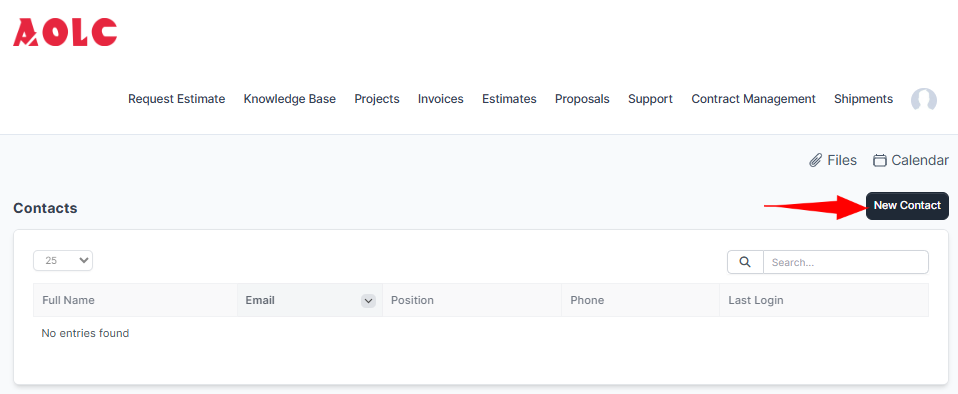
Task: Open the user profile avatar
Action: pyautogui.click(x=924, y=100)
